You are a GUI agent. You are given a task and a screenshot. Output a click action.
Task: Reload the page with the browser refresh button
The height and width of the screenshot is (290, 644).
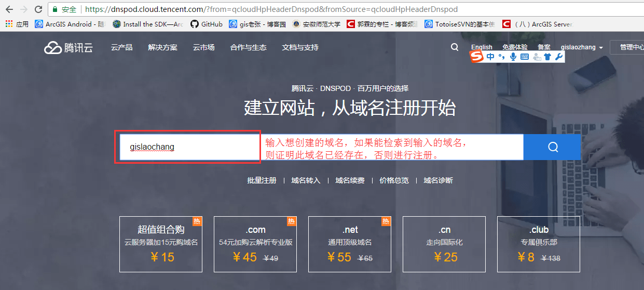point(38,9)
